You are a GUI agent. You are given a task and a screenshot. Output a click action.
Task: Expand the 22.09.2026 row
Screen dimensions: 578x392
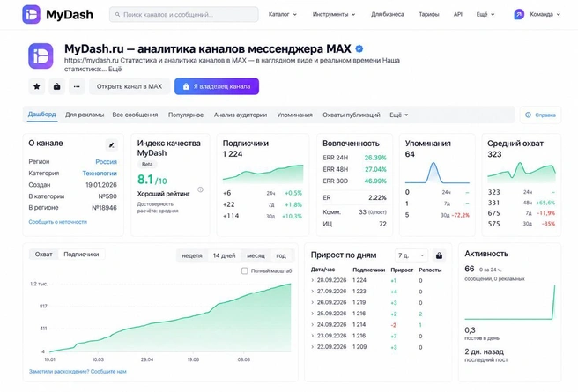(313, 347)
